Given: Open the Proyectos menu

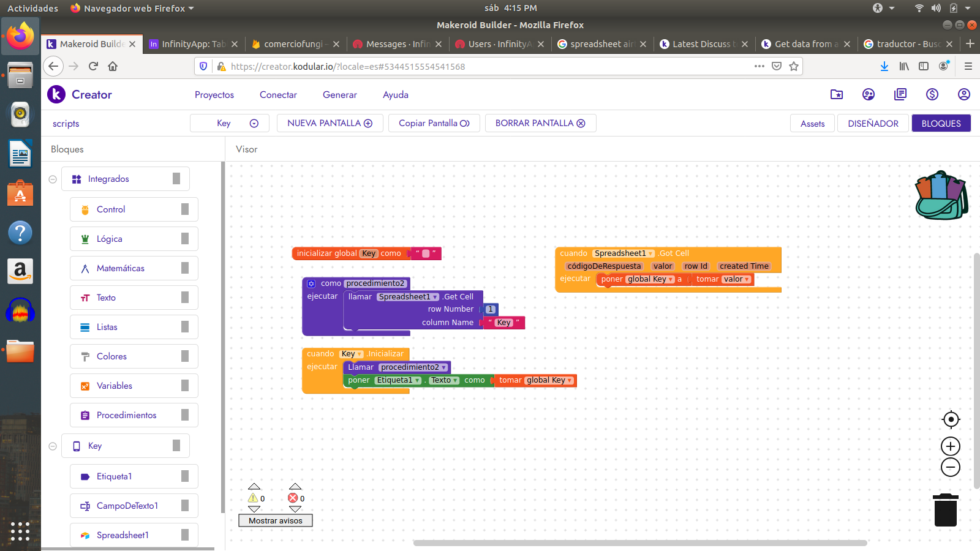Looking at the screenshot, I should point(214,95).
